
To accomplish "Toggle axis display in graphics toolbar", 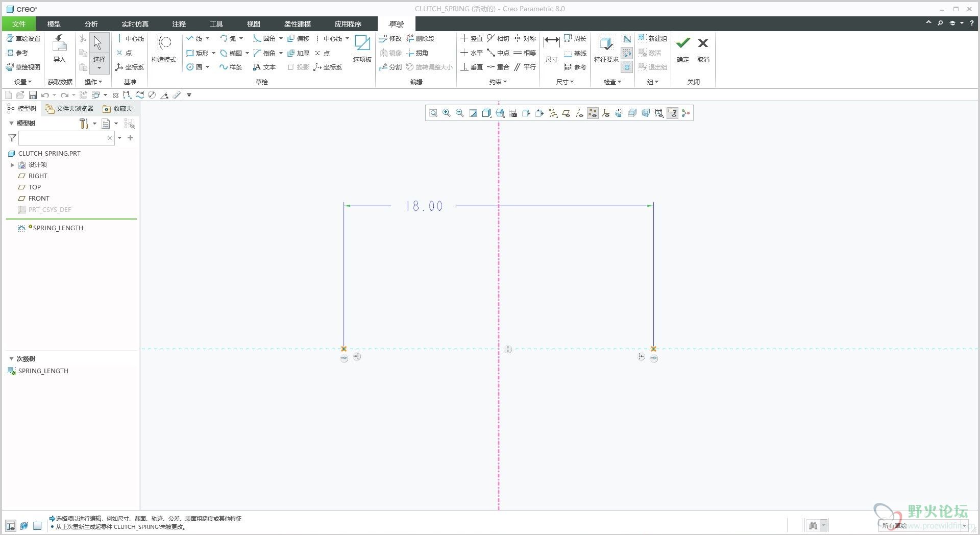I will point(579,113).
